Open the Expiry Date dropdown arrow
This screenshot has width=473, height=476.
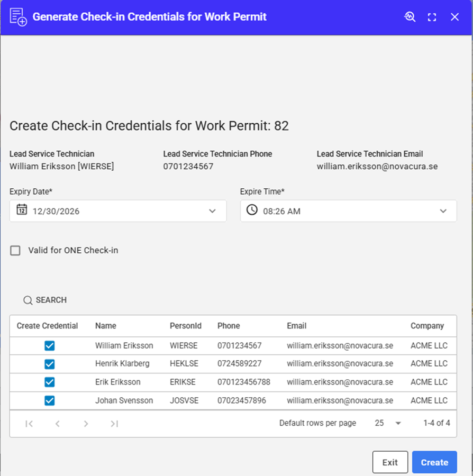pos(212,211)
